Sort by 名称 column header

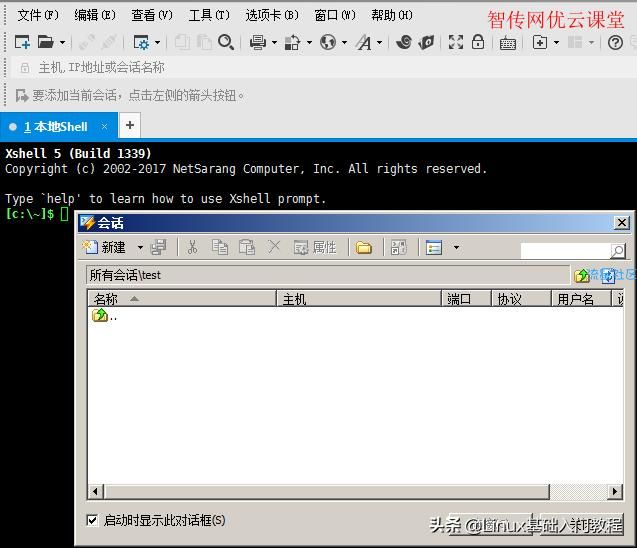pos(182,299)
